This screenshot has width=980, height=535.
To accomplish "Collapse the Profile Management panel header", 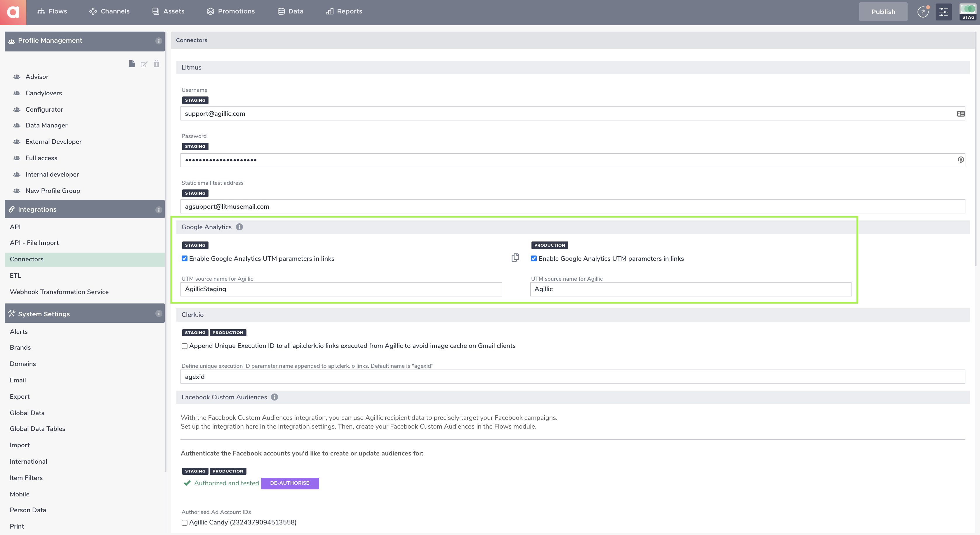I will click(x=84, y=41).
